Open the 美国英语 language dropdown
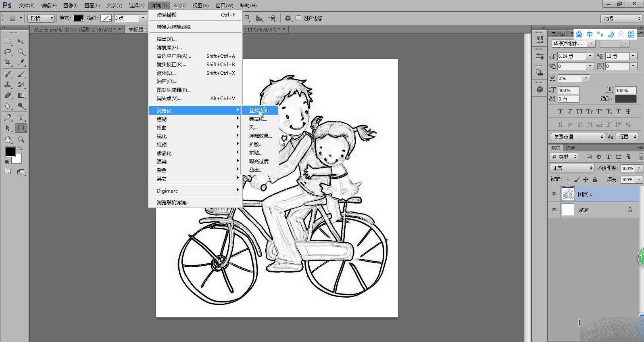Viewport: 644px width, 342px height. tap(577, 137)
